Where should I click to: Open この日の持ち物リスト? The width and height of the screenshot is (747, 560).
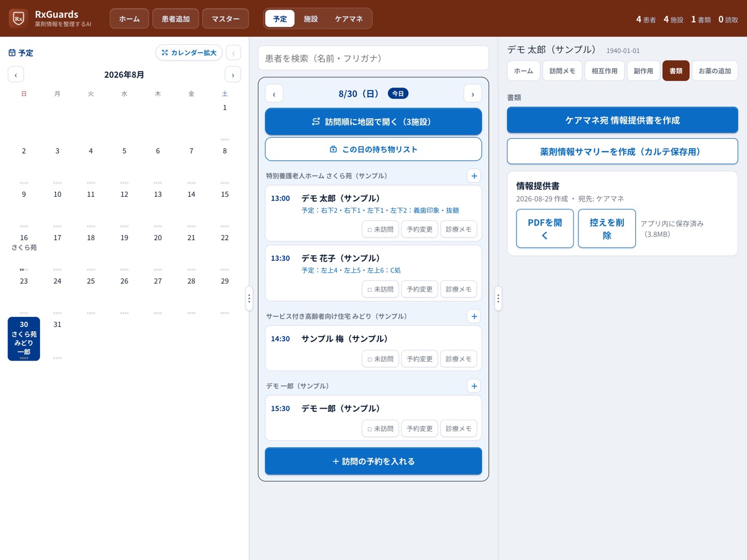coord(373,149)
